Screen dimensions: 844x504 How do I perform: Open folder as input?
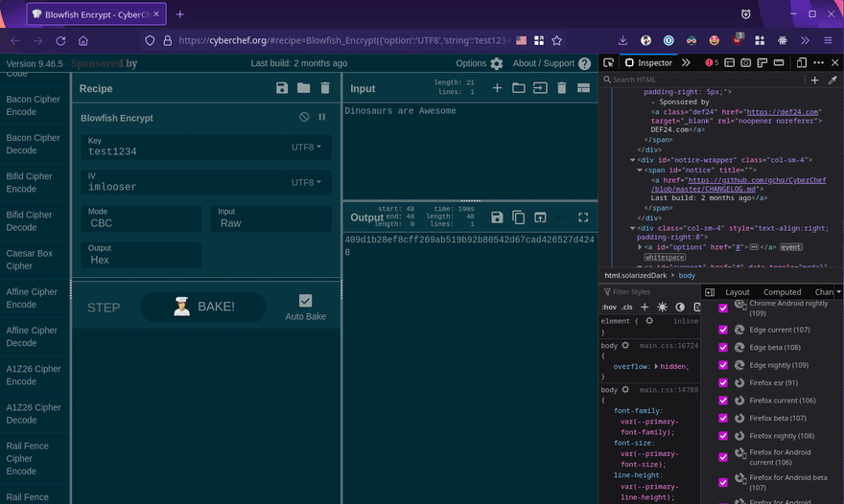coord(518,88)
